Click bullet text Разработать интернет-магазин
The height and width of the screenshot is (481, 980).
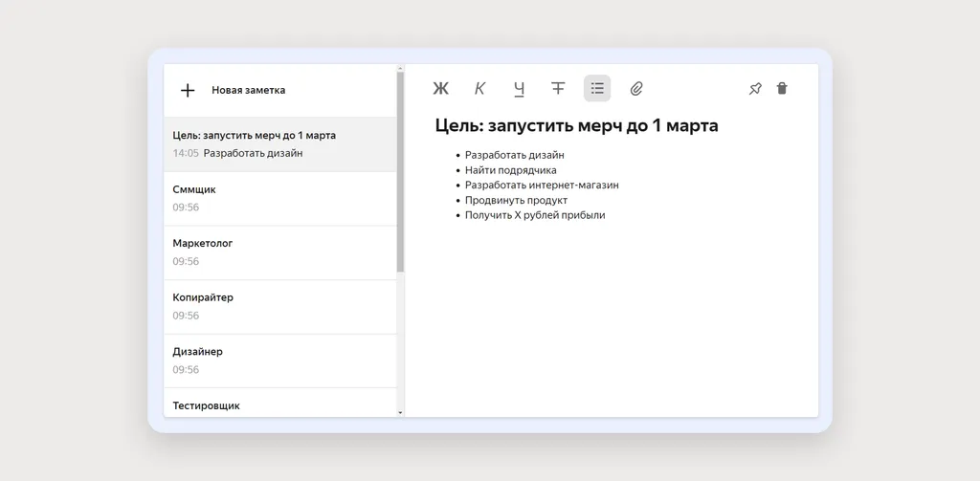click(542, 185)
